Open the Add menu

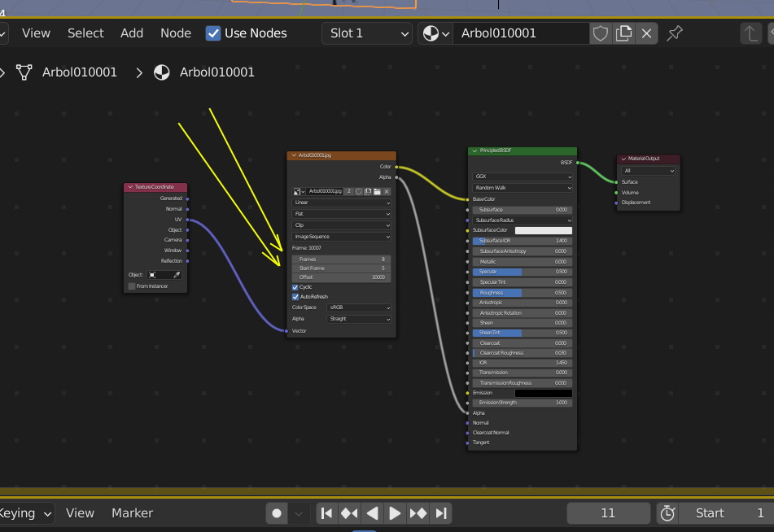132,33
